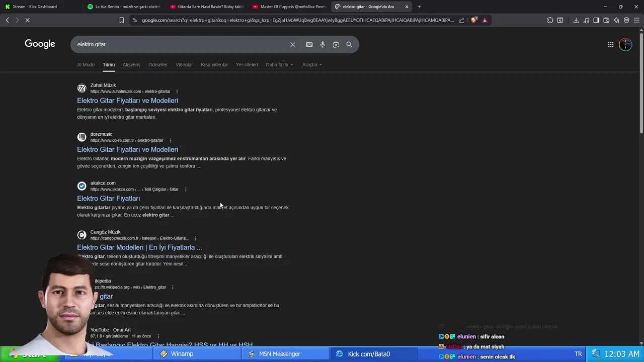Open the media playlist music note icon
Screen dimensions: 644x362
click(586, 20)
